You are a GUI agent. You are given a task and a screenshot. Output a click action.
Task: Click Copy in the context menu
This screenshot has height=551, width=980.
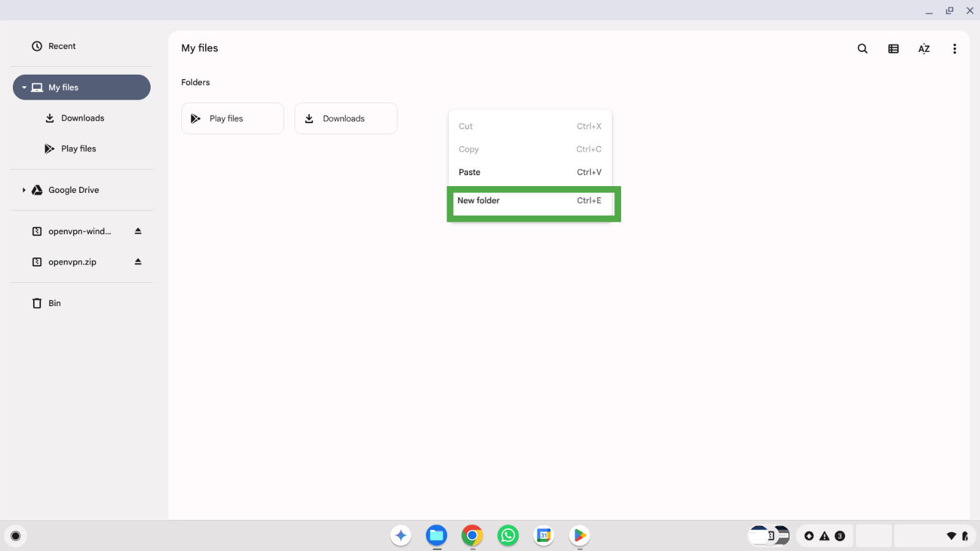(x=530, y=149)
